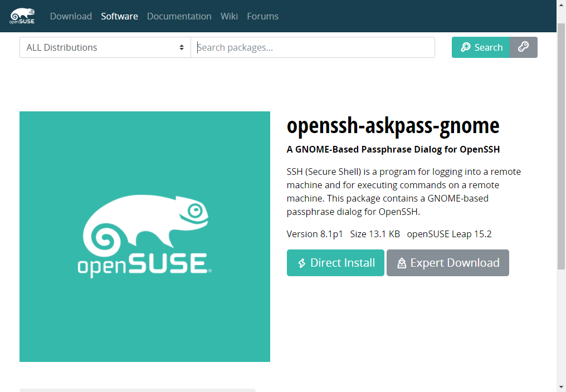Image resolution: width=566 pixels, height=392 pixels.
Task: Click the large openSUSE package thumbnail
Action: [145, 237]
